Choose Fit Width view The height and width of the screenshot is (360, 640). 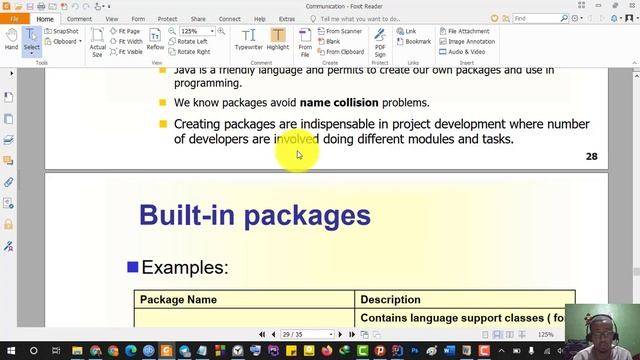click(x=126, y=42)
